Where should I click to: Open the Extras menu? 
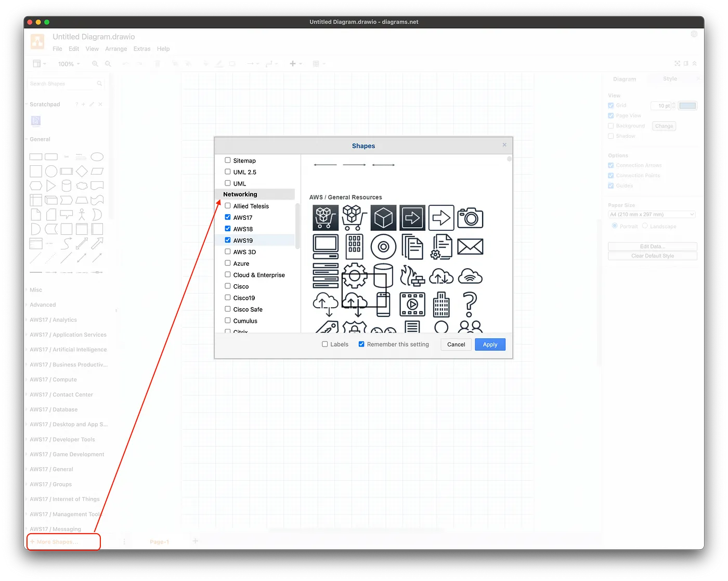(x=141, y=48)
